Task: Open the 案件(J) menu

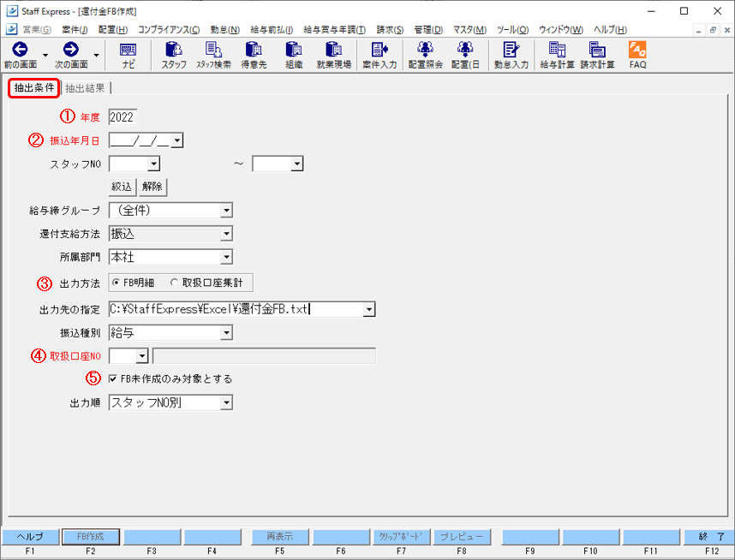Action: 75,29
